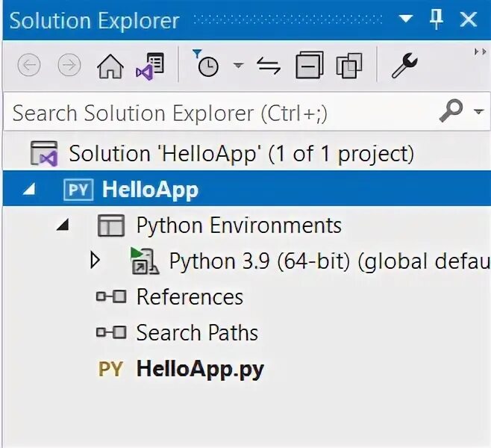
Task: Open Properties with the wrench icon
Action: pyautogui.click(x=404, y=66)
